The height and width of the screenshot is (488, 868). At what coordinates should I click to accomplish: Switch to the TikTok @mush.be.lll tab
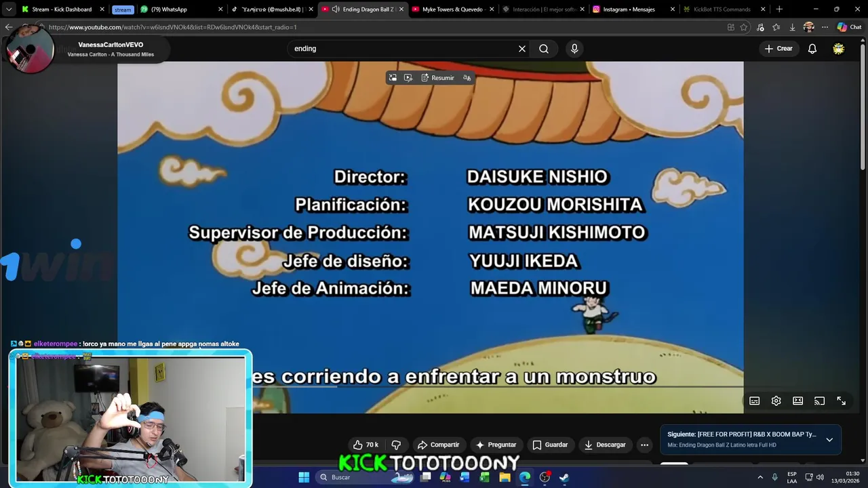pyautogui.click(x=271, y=9)
